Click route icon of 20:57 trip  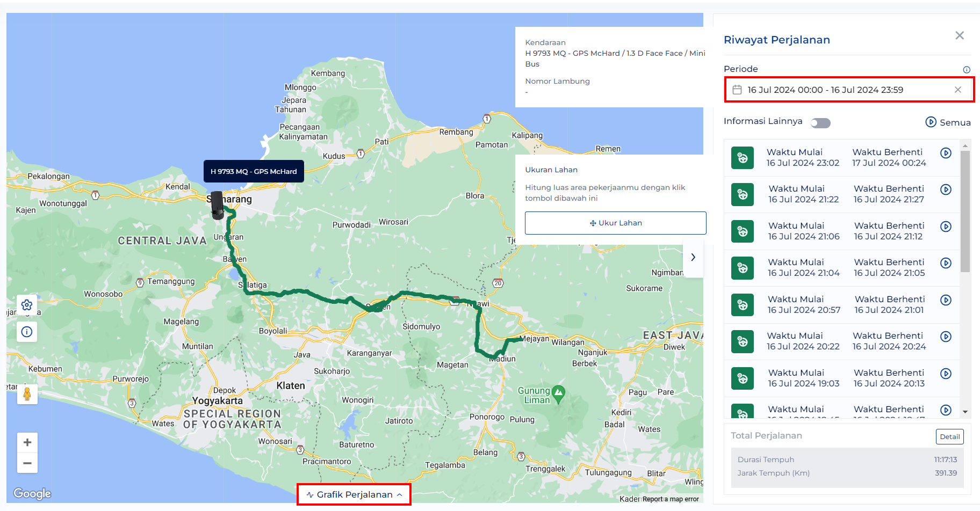[x=743, y=305]
